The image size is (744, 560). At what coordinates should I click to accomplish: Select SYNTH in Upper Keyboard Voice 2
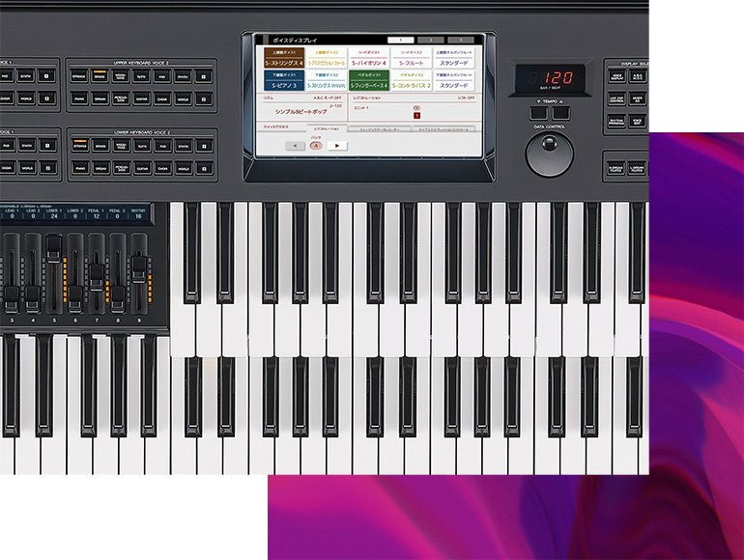coord(183,76)
